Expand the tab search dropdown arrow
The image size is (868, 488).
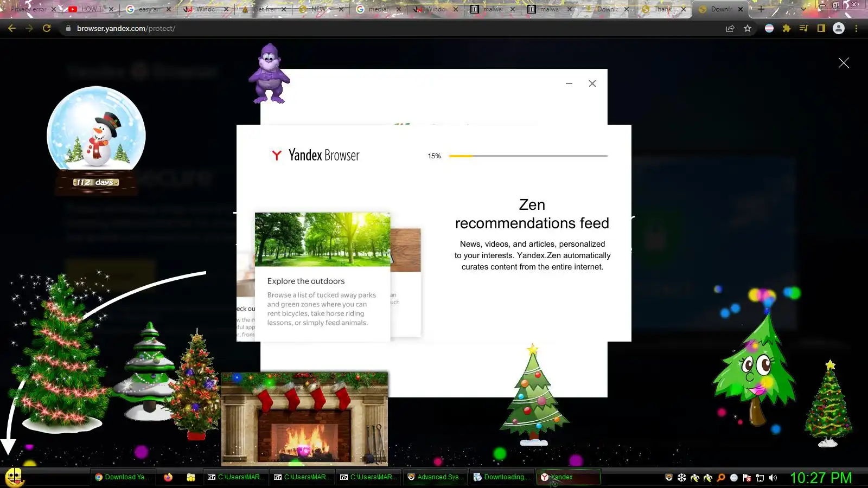803,9
